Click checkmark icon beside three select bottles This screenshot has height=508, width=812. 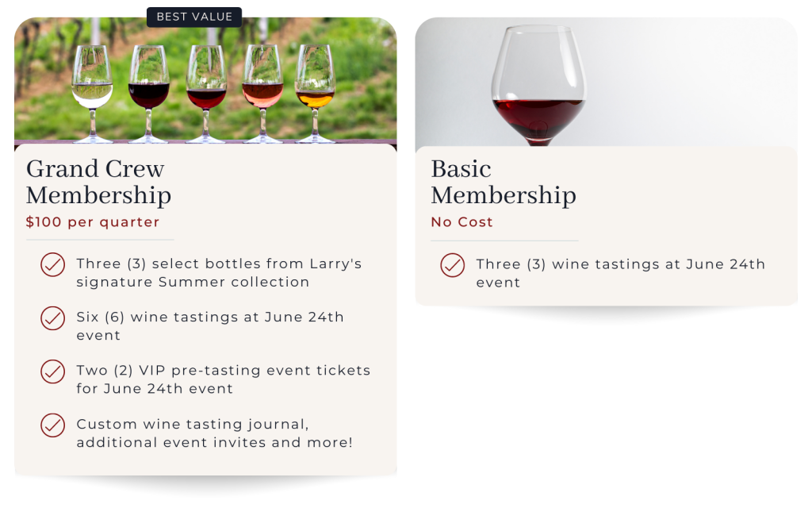53,265
